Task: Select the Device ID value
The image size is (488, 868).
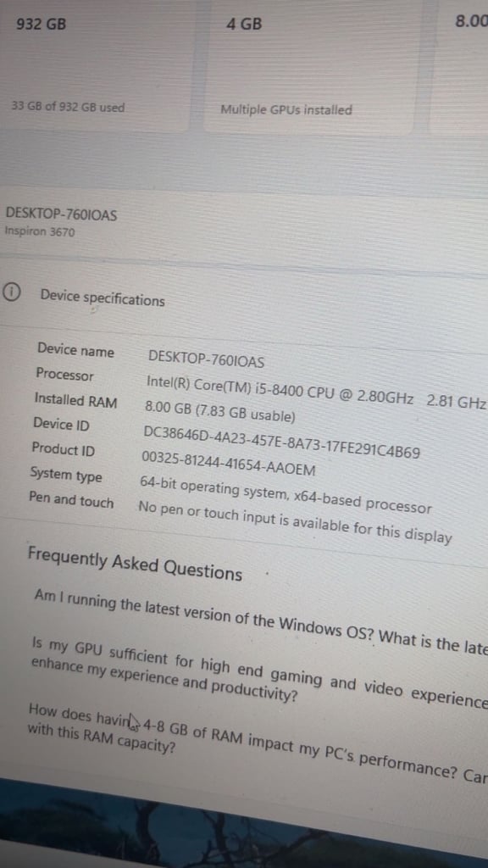Action: point(281,441)
